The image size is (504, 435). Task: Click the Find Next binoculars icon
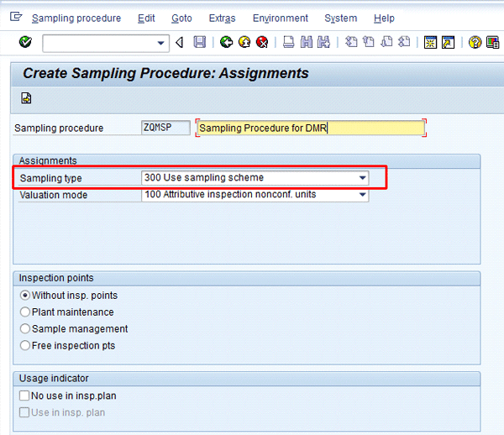tap(323, 42)
